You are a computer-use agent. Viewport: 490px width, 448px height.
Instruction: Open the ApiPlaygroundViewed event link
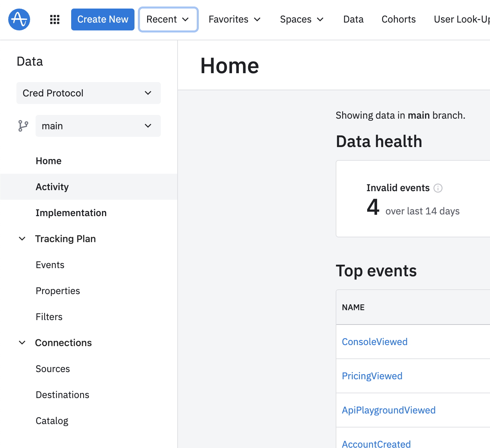click(x=389, y=410)
